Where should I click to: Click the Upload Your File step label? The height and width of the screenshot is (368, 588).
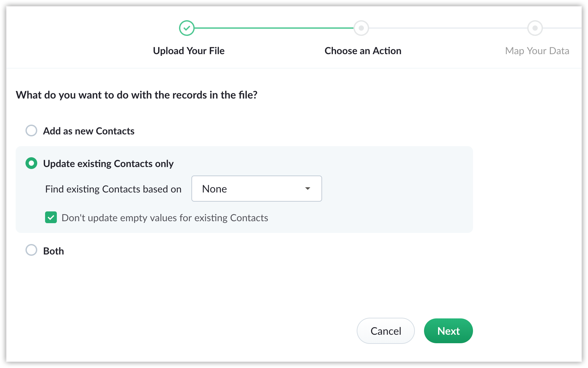coord(188,51)
